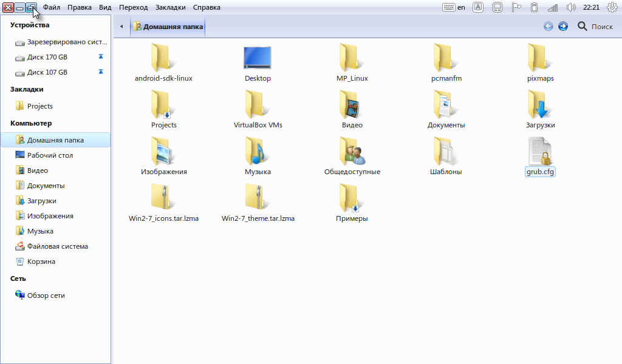Open Корзина trash in sidebar
This screenshot has height=364, width=622.
click(x=55, y=261)
